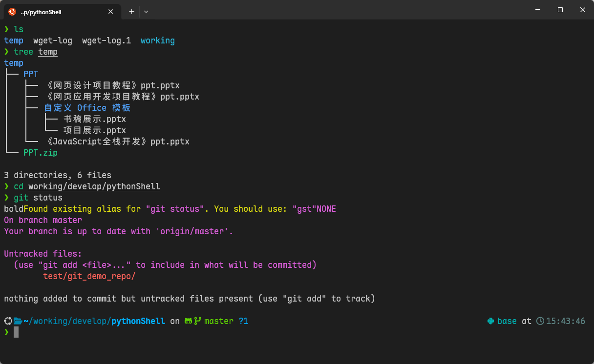Close the terminal window
594x364 pixels.
click(583, 10)
